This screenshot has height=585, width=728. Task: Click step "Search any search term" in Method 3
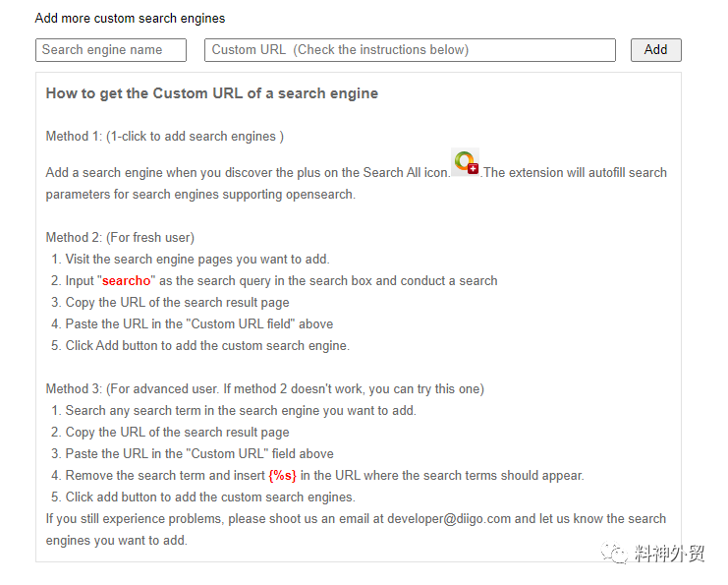pos(241,411)
